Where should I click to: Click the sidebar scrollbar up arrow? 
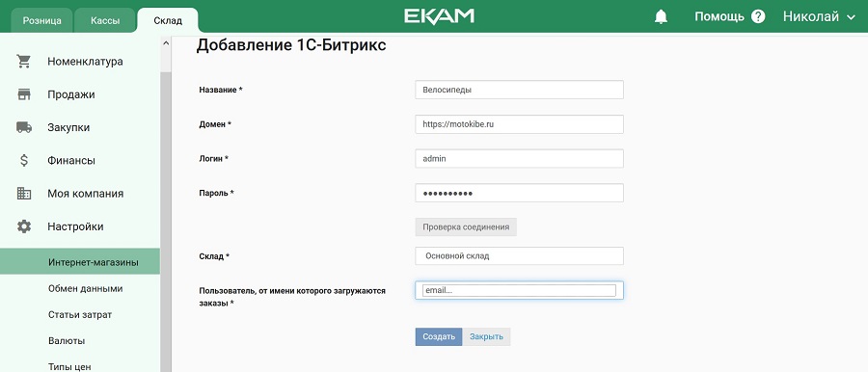click(x=166, y=43)
